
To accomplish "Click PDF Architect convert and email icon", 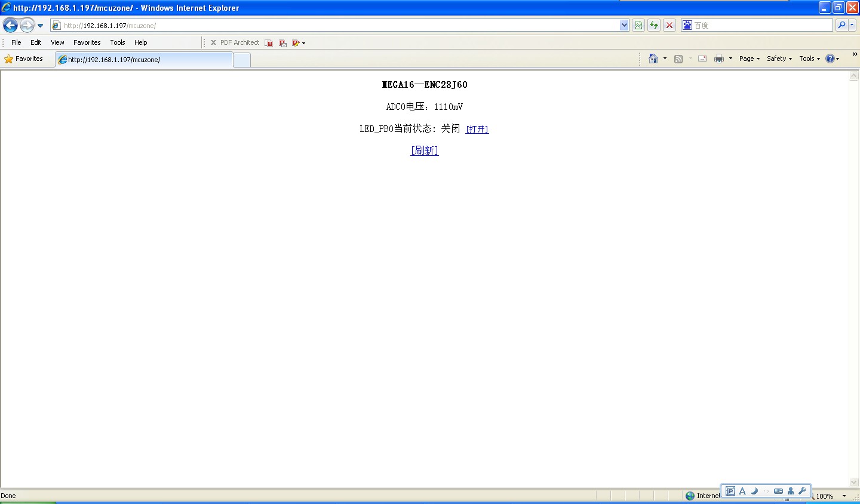I will [283, 43].
